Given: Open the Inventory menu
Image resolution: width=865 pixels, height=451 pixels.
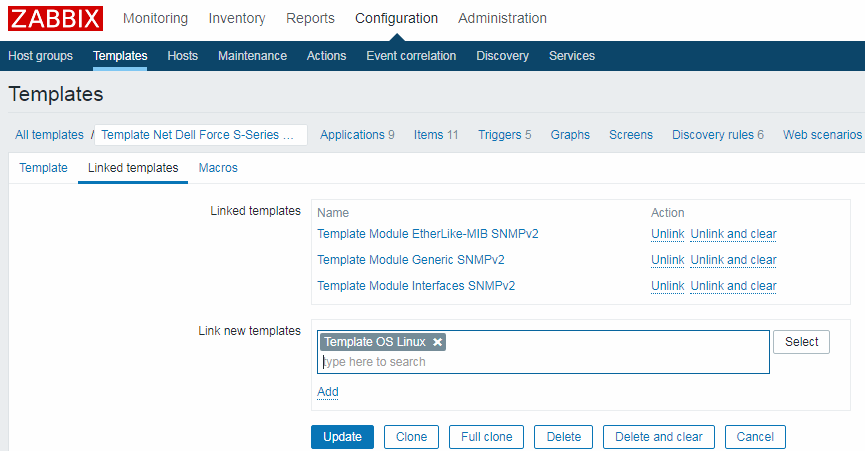Looking at the screenshot, I should (x=237, y=18).
